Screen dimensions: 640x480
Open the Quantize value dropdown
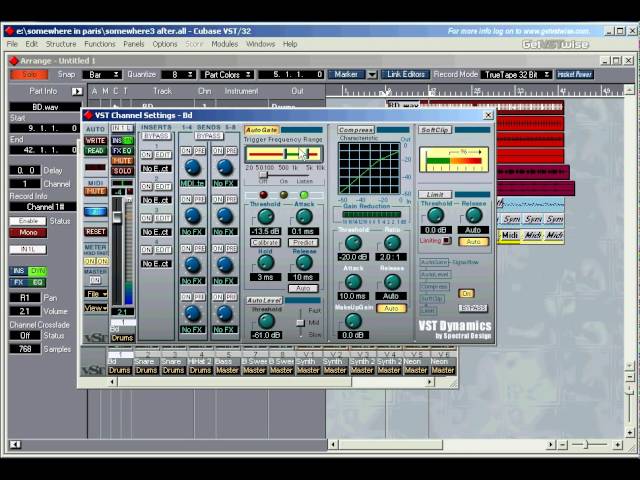[x=178, y=75]
